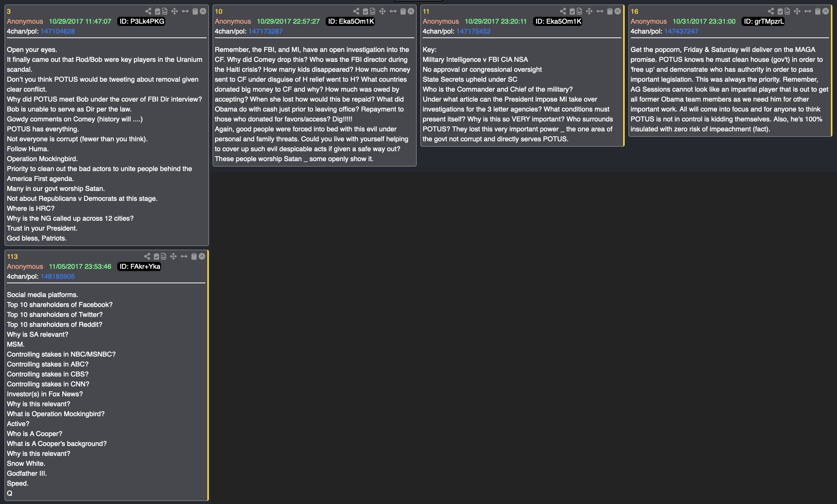The image size is (837, 504).
Task: Open 4chan link 147437247
Action: point(681,31)
